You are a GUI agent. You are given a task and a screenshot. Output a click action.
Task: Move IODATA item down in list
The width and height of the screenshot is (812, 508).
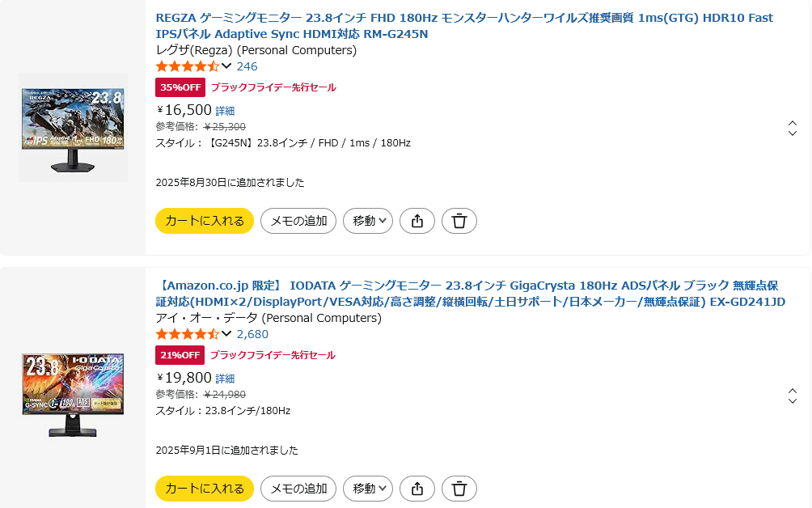(793, 401)
